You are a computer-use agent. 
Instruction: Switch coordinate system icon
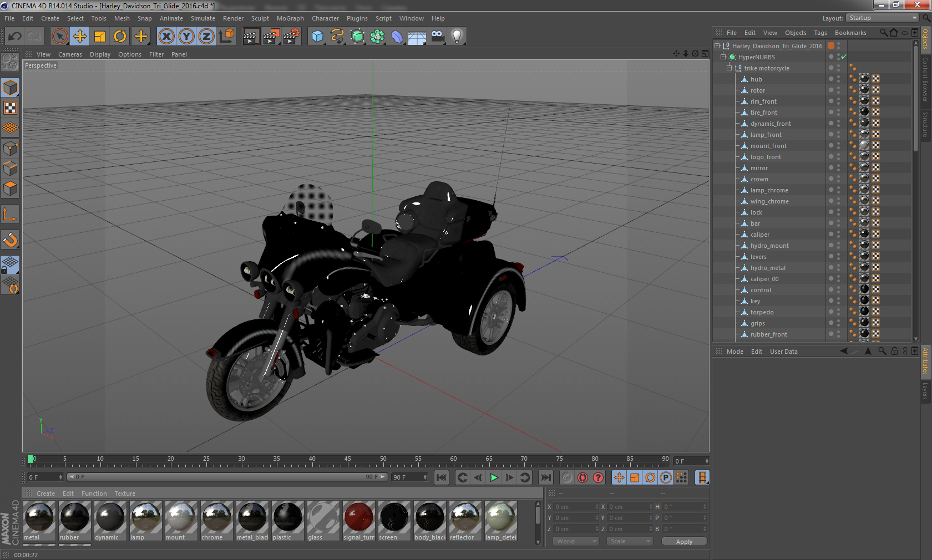click(226, 37)
